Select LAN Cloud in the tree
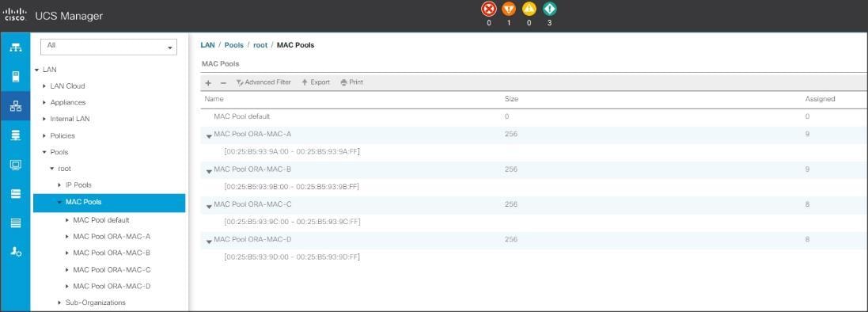The width and height of the screenshot is (868, 312). click(x=67, y=86)
